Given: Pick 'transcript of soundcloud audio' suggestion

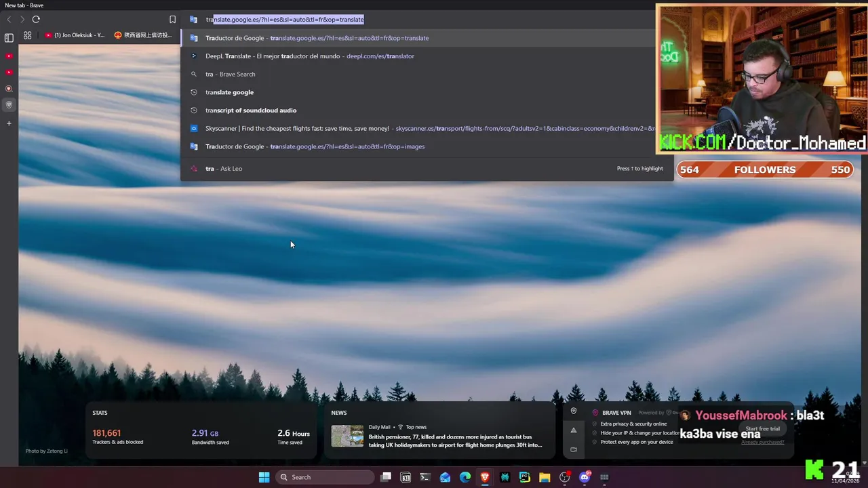Looking at the screenshot, I should click(427, 110).
